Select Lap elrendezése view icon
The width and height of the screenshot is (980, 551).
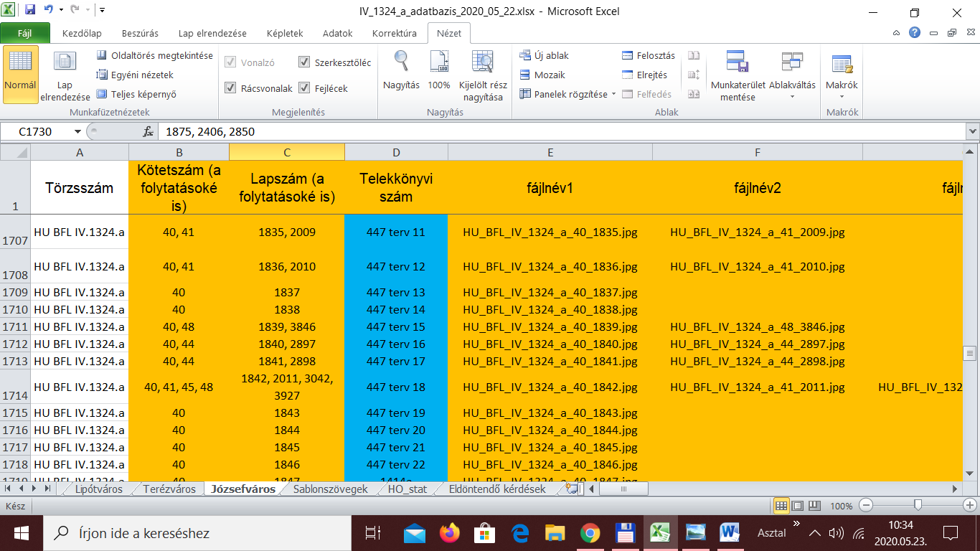coord(65,62)
